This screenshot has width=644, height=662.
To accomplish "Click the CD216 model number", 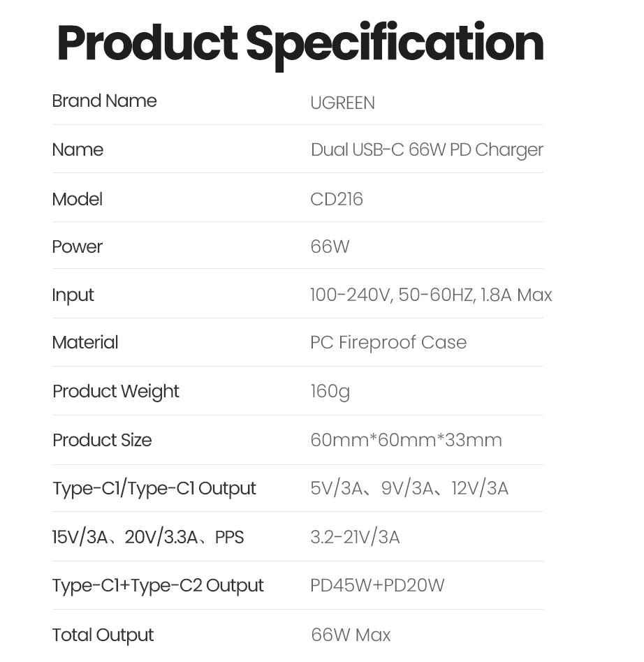I will coord(337,199).
